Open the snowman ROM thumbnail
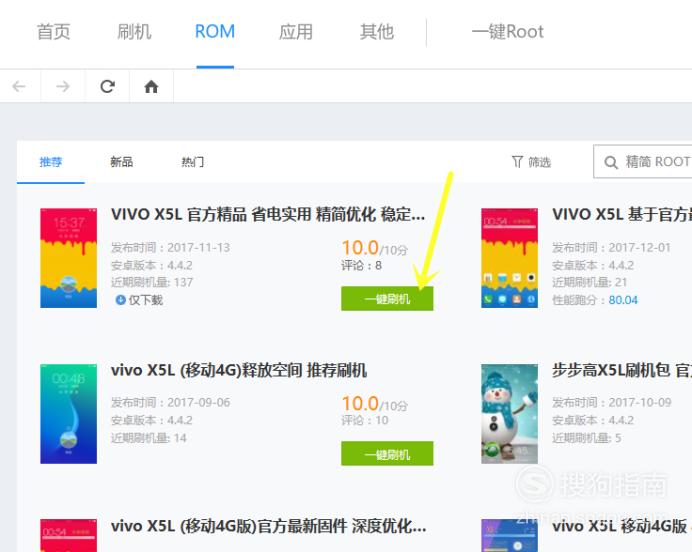 (509, 413)
